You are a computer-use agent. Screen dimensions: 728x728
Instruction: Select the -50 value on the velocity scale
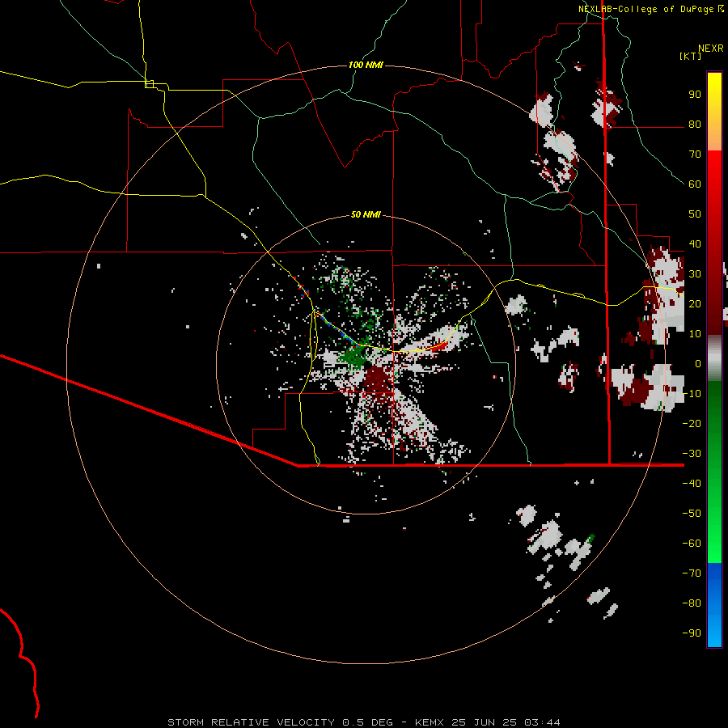pos(692,514)
